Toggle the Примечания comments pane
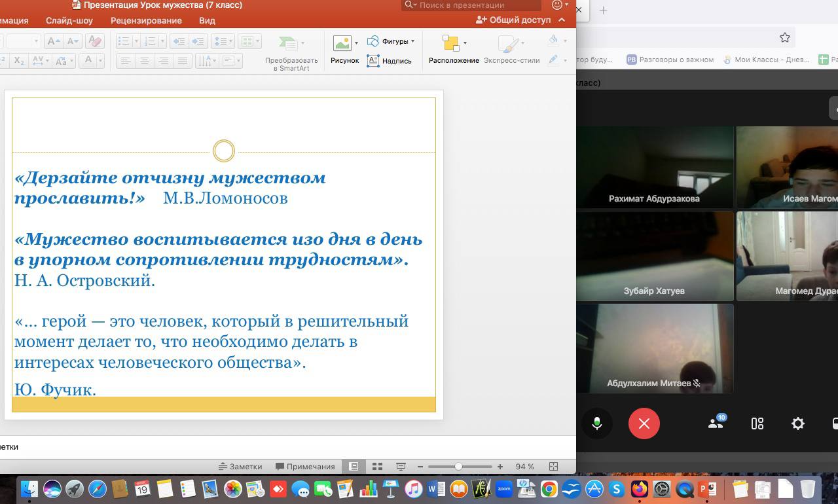Image resolution: width=838 pixels, height=504 pixels. pyautogui.click(x=305, y=467)
